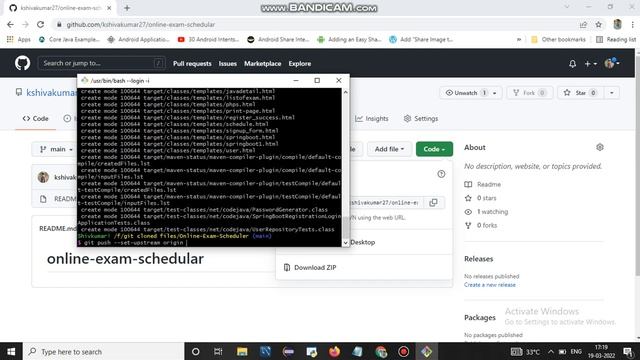Open the Windows Start menu
The width and height of the screenshot is (640, 360).
point(11,351)
